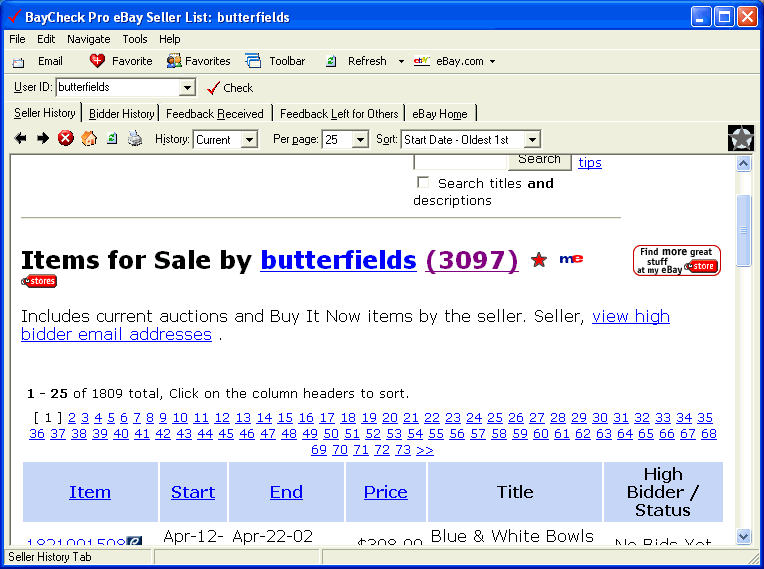Open the tips link

[x=590, y=163]
